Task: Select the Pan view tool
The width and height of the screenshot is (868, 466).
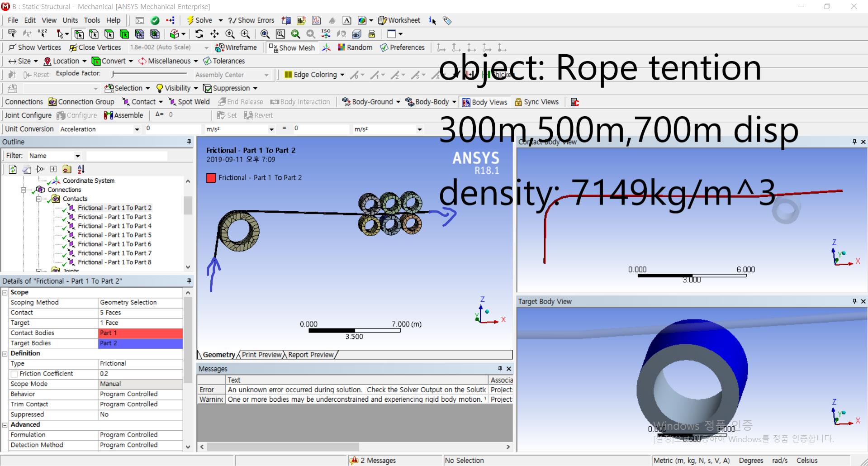Action: click(214, 34)
